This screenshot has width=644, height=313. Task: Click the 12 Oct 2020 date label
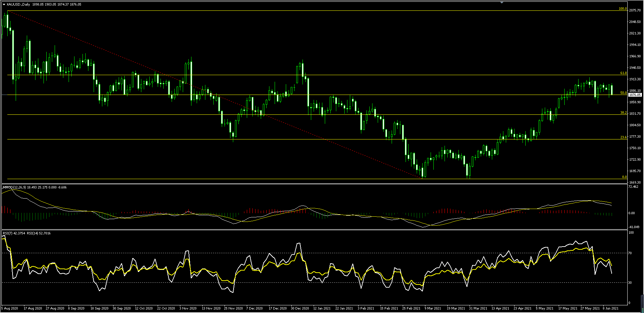click(x=144, y=308)
